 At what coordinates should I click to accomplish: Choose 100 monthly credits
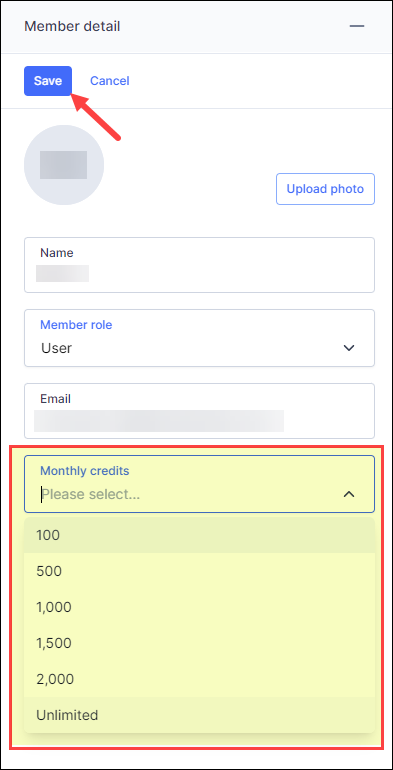[x=199, y=535]
